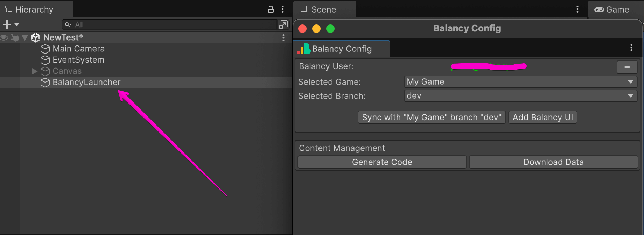The image size is (644, 235).
Task: Click the BalancyLauncher cube icon
Action: click(45, 83)
